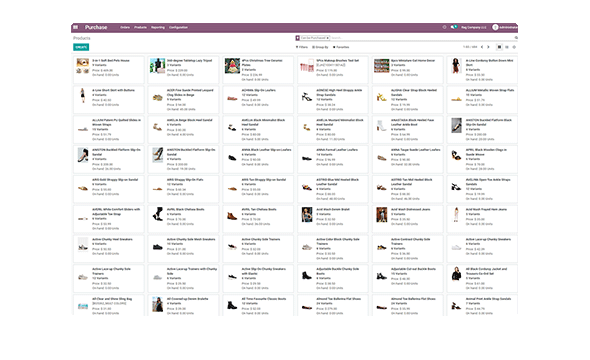The image size is (590, 360).
Task: Open the Products menu
Action: pyautogui.click(x=140, y=27)
